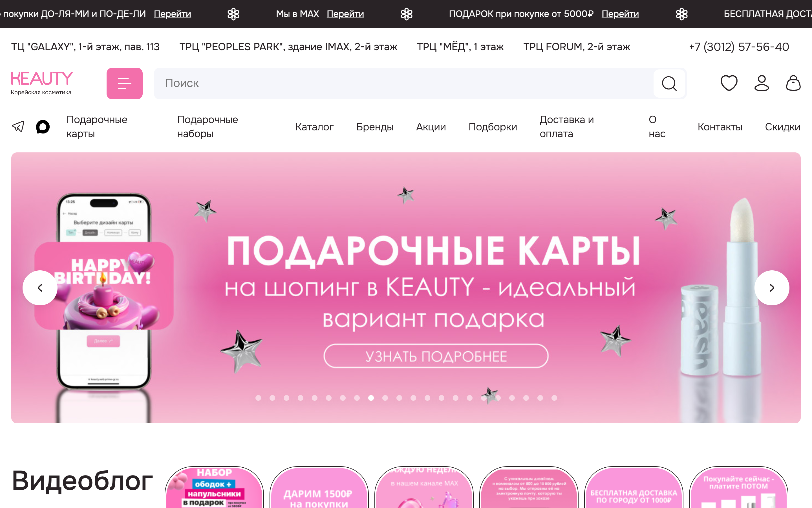
Task: Click the magnifying glass search icon
Action: tap(669, 83)
